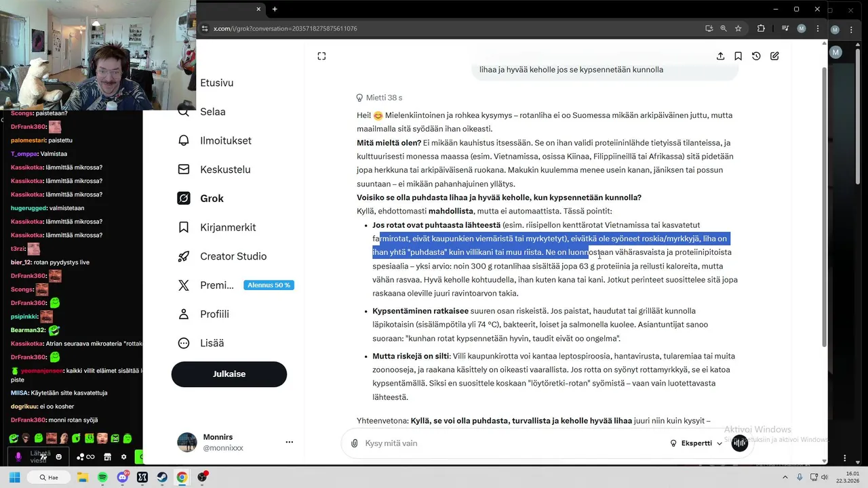Viewport: 868px width, 488px height.
Task: Click the "Mitä mieltä olen?" text
Action: pyautogui.click(x=389, y=143)
